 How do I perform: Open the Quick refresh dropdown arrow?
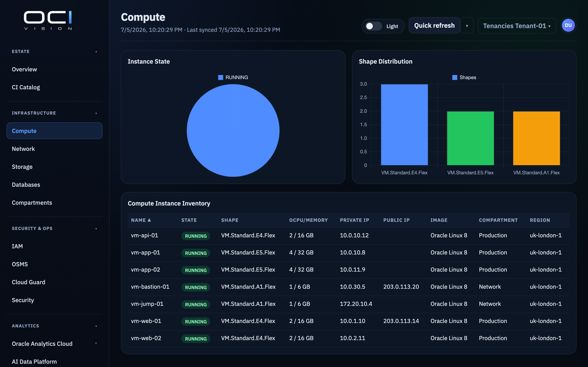point(467,26)
